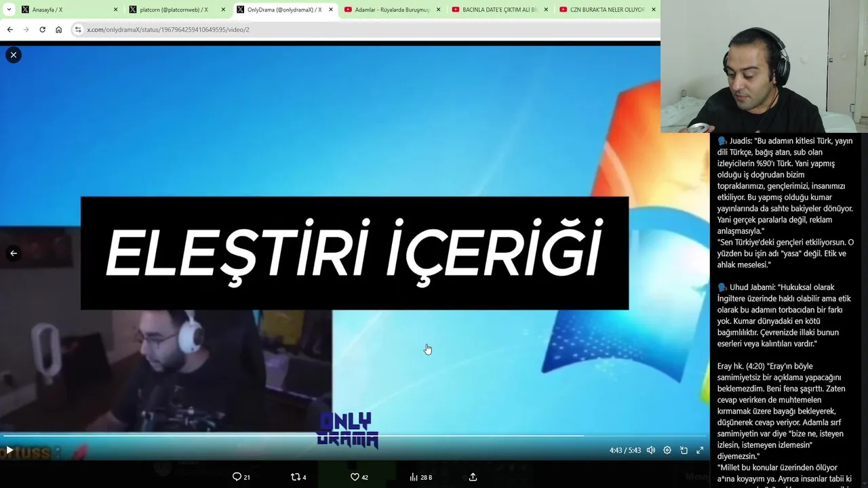Click the ELEŞTİRİ İÇERİĞİ video frame
Image resolution: width=868 pixels, height=488 pixels.
tap(354, 253)
